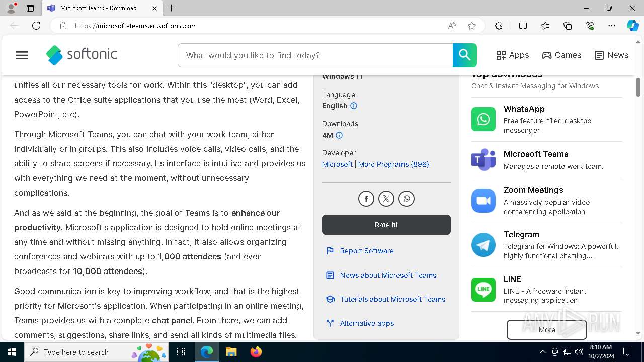Click the Softonic search input field
The image size is (644, 362).
pyautogui.click(x=315, y=55)
